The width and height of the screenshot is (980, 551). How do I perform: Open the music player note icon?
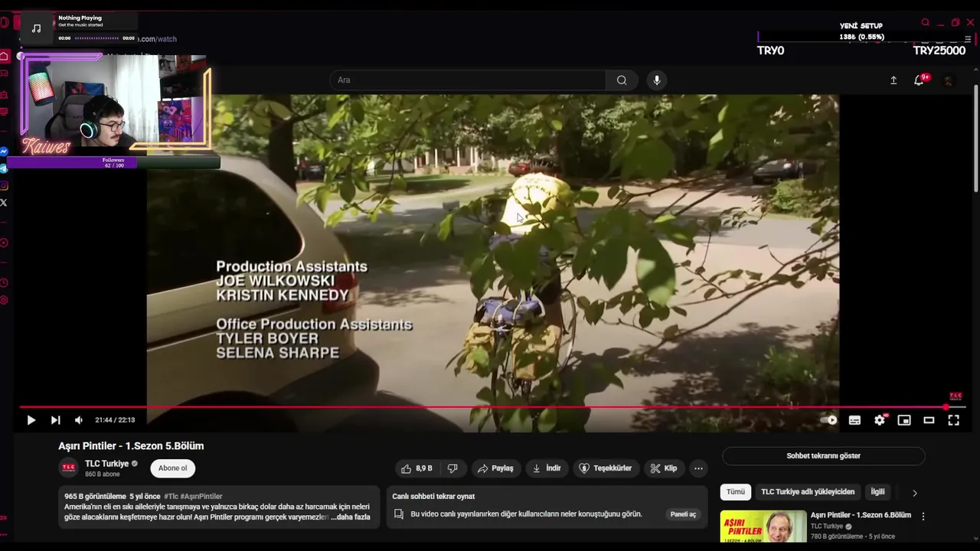36,28
